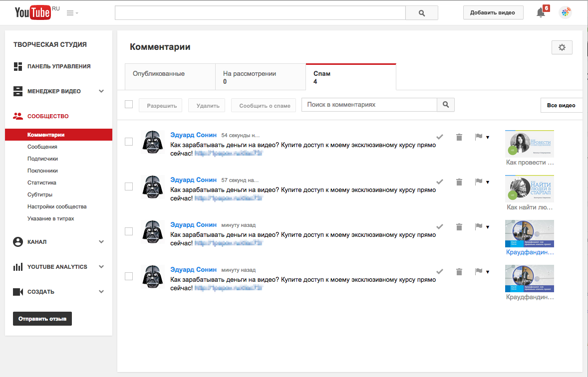Delete second comment using trash icon
The width and height of the screenshot is (588, 377).
click(459, 182)
